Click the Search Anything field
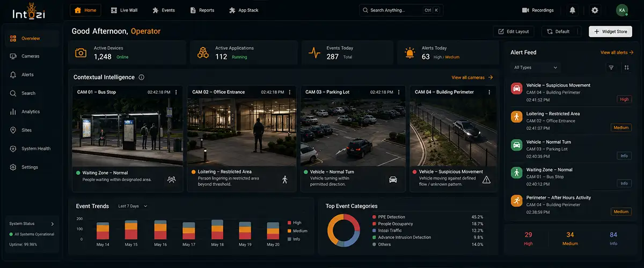 (x=401, y=10)
